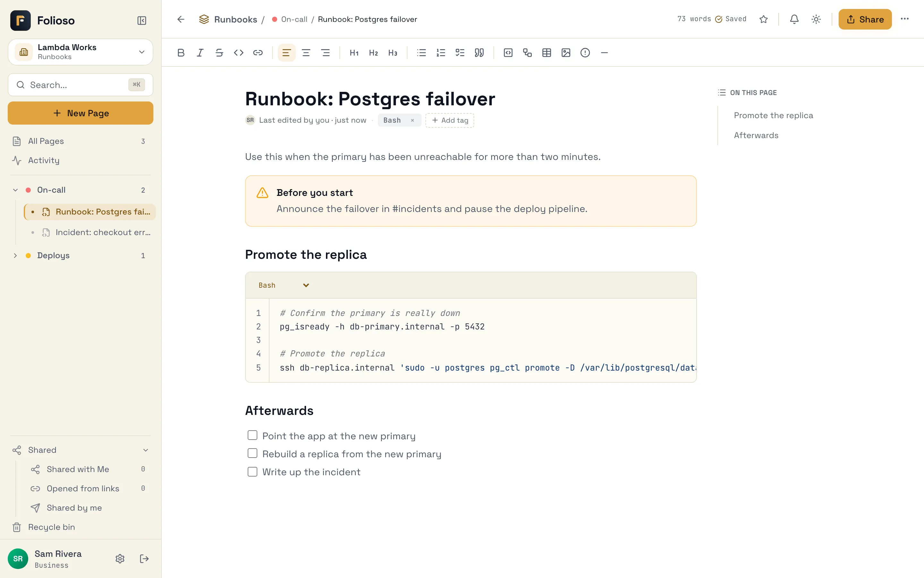Collapse the On-call folder
The width and height of the screenshot is (924, 578).
(15, 190)
